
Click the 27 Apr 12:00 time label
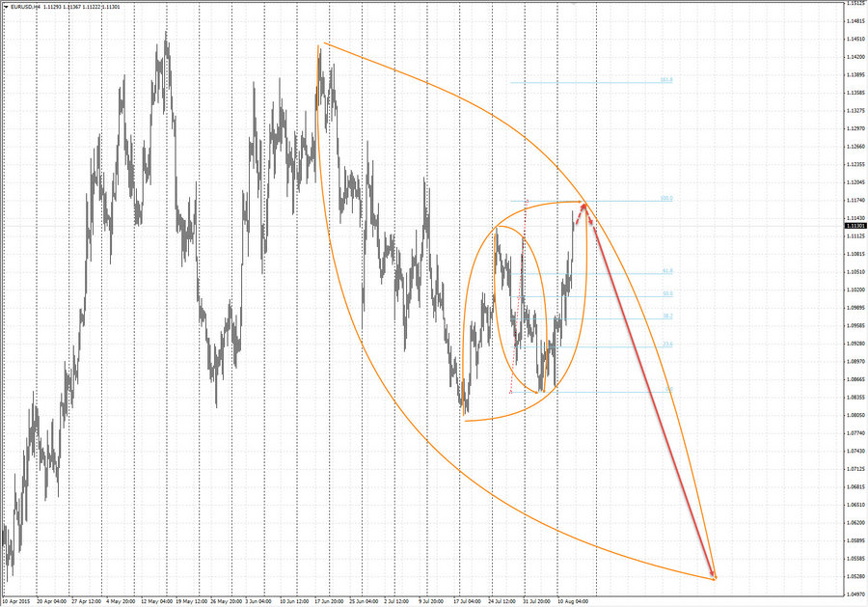87,601
